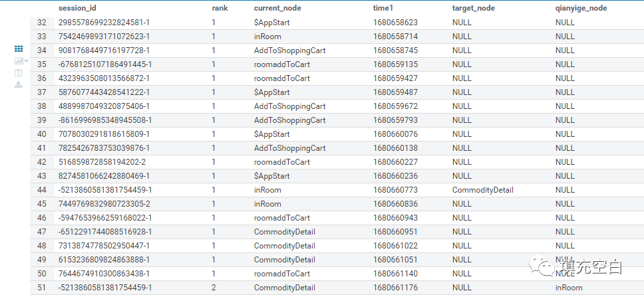Image resolution: width=644 pixels, height=295 pixels.
Task: Select session_id 7644674910300863438-1
Action: 104,274
